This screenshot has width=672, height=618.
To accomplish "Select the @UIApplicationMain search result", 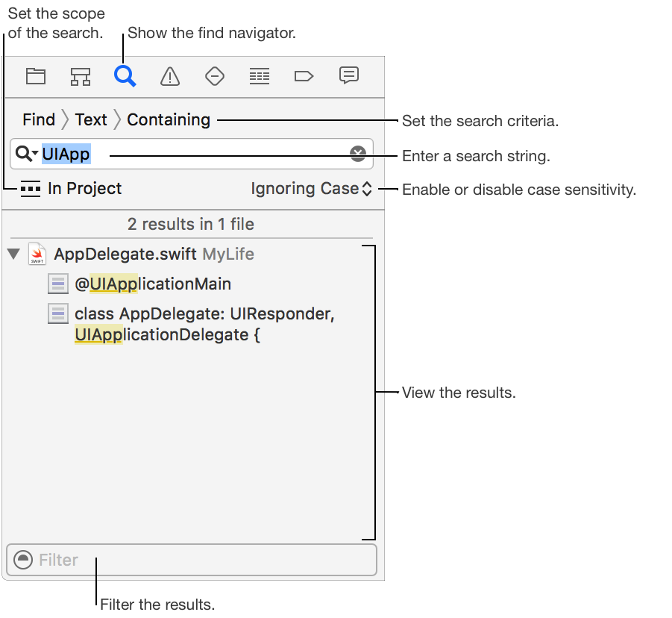I will [x=153, y=284].
